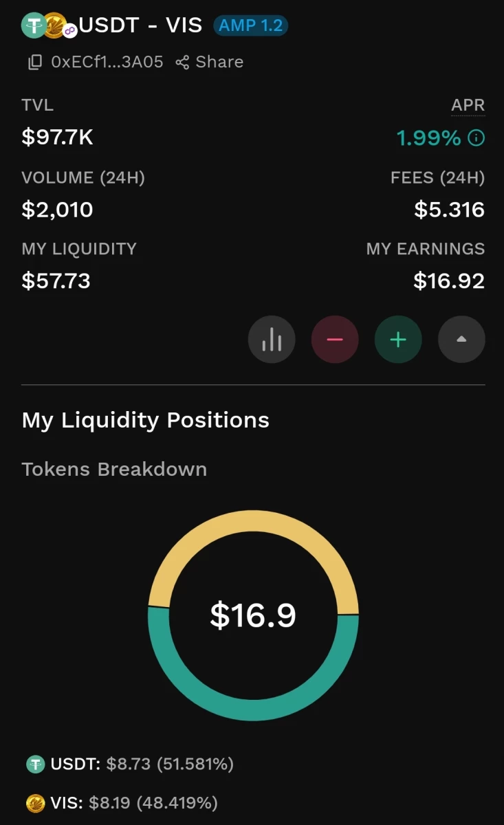Click the USDT - VIS pair title
The height and width of the screenshot is (825, 504).
pyautogui.click(x=140, y=25)
